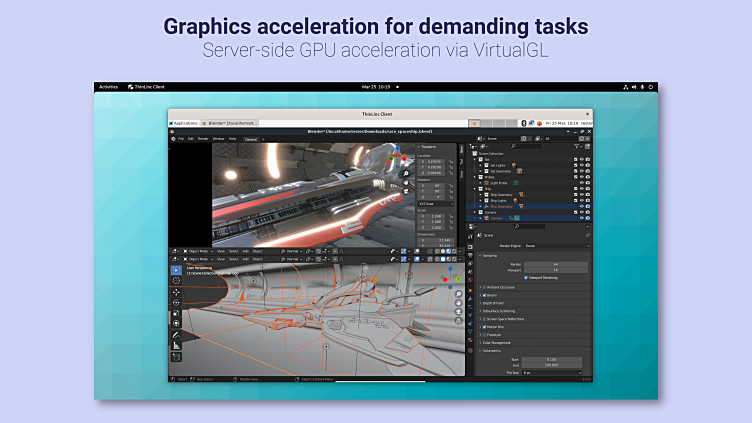Enable the Viewport Denoising checkbox
The width and height of the screenshot is (752, 423).
pos(526,277)
